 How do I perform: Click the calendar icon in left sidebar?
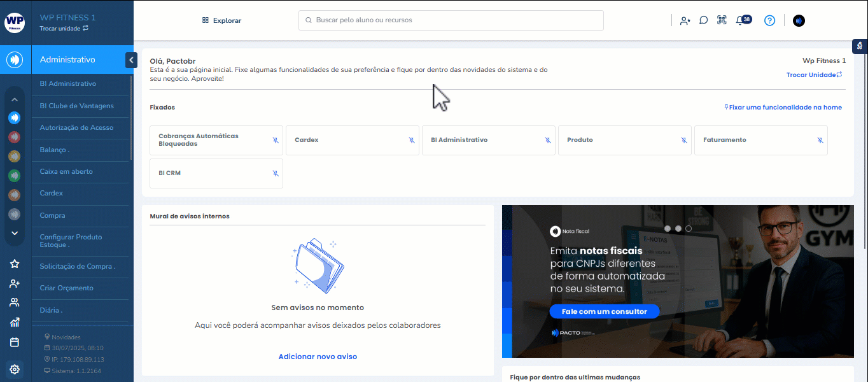(x=15, y=342)
